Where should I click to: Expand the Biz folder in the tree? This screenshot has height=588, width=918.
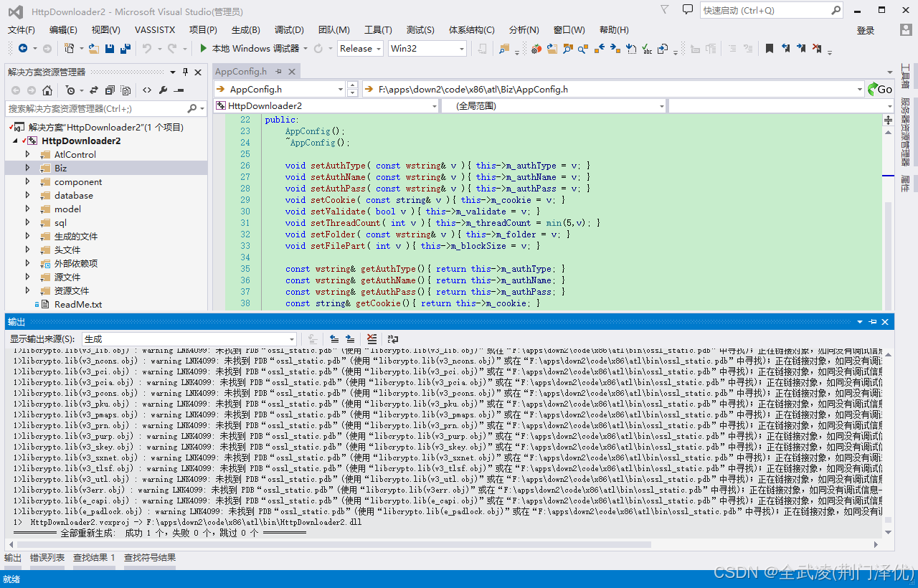pyautogui.click(x=28, y=168)
